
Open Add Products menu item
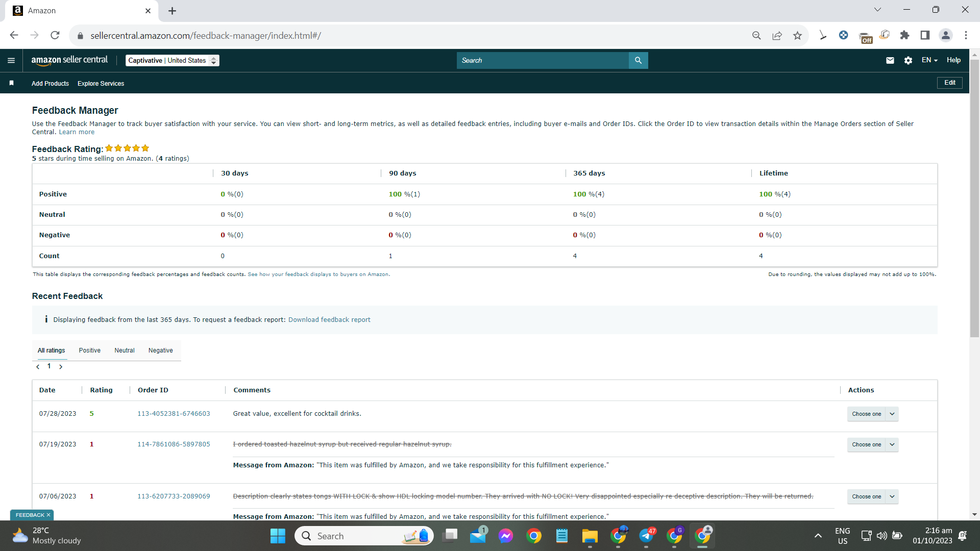(50, 84)
